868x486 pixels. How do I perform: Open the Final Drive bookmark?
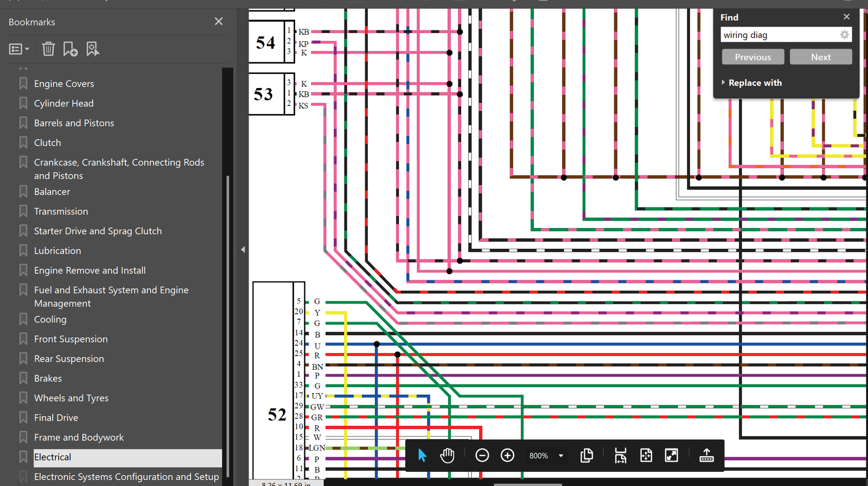[x=56, y=418]
